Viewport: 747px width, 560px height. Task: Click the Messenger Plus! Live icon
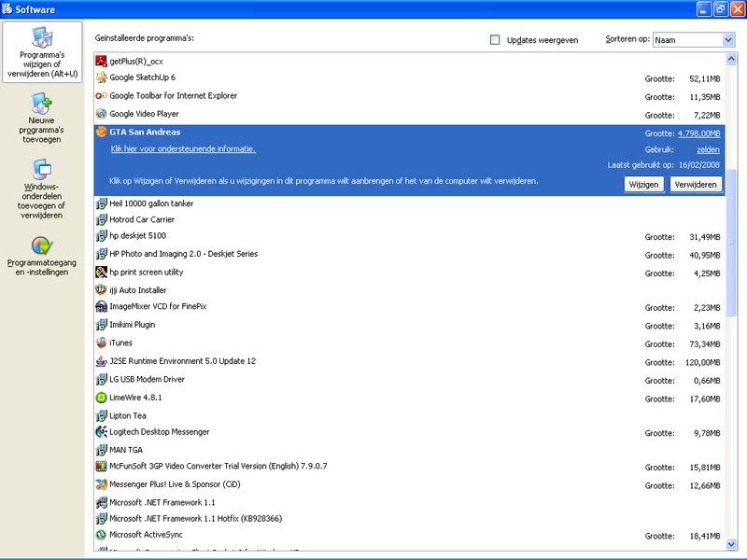(x=101, y=484)
